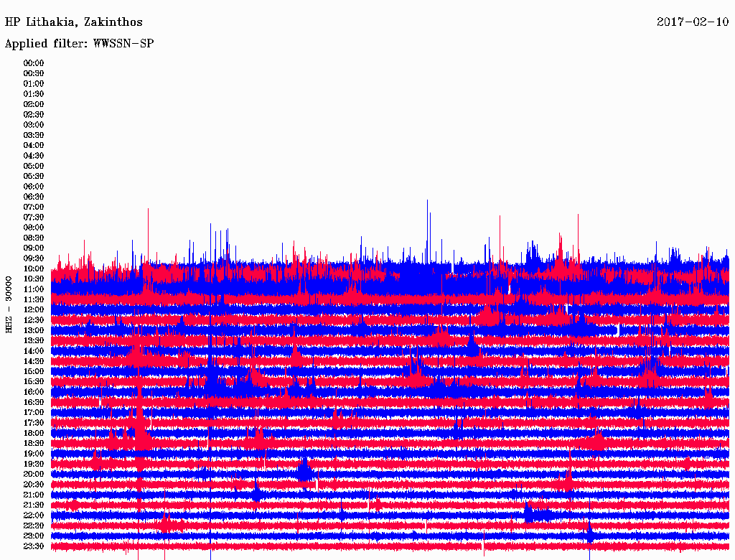This screenshot has height=560, width=735.
Task: Click the 21:00 time label
Action: click(x=34, y=495)
